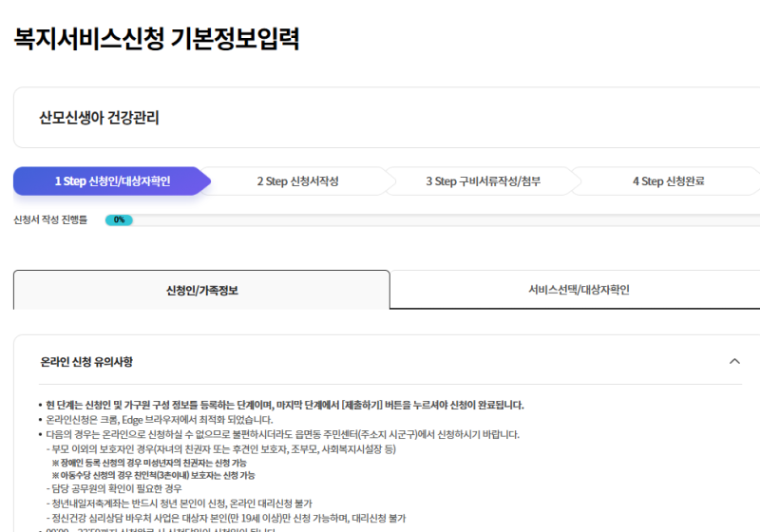This screenshot has width=760, height=532.
Task: Click the 1 Step 신청인/대상자확인 step
Action: pos(112,181)
